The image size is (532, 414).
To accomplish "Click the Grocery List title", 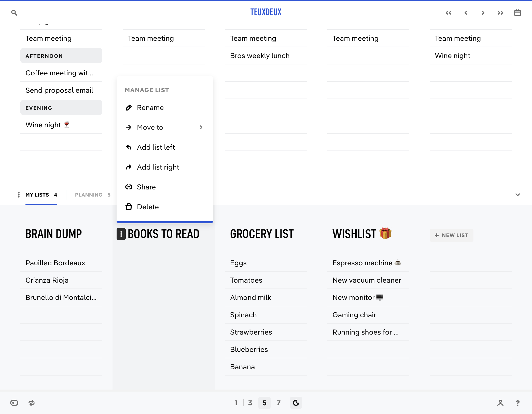I will click(x=262, y=234).
